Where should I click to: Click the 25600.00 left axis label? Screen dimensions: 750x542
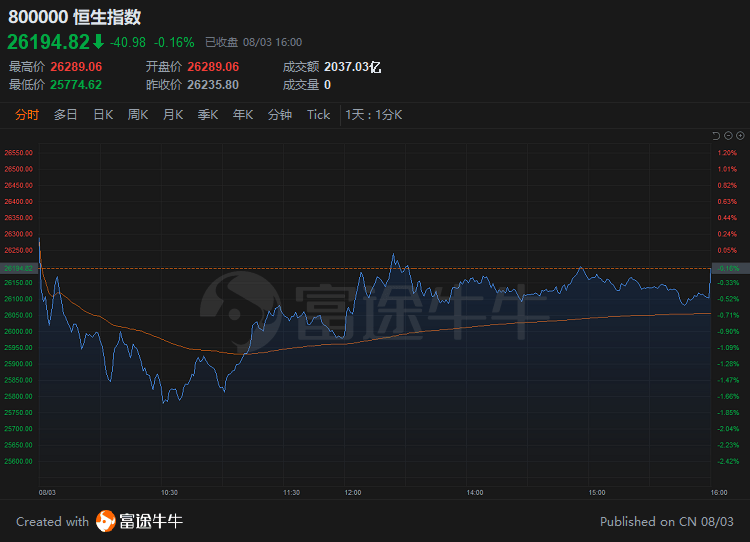19,462
